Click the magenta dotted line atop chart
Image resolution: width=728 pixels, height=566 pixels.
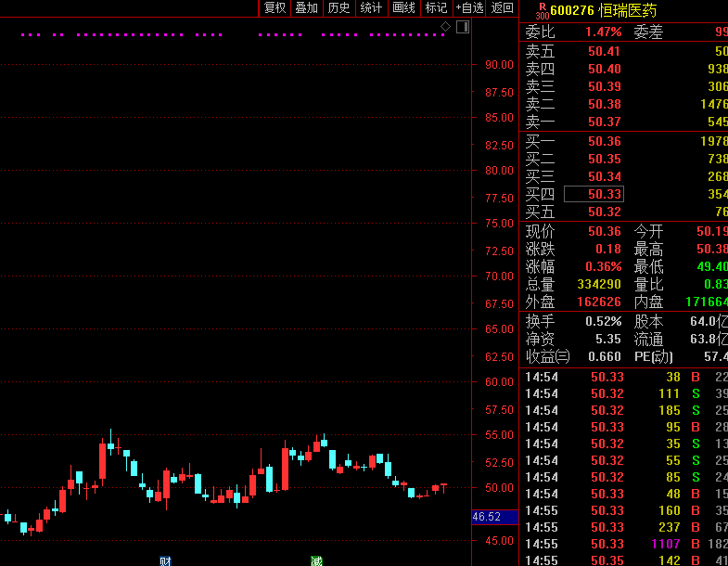coord(232,35)
